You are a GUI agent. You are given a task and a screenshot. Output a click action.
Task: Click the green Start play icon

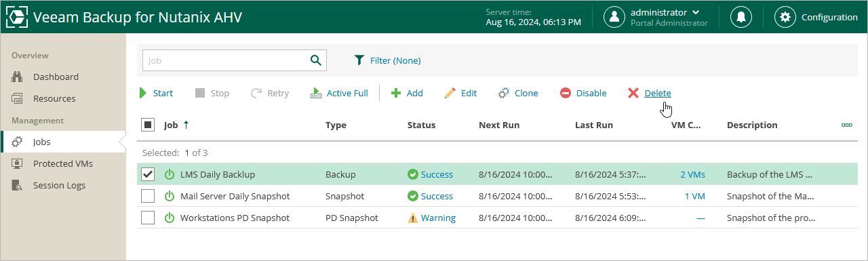pos(143,93)
